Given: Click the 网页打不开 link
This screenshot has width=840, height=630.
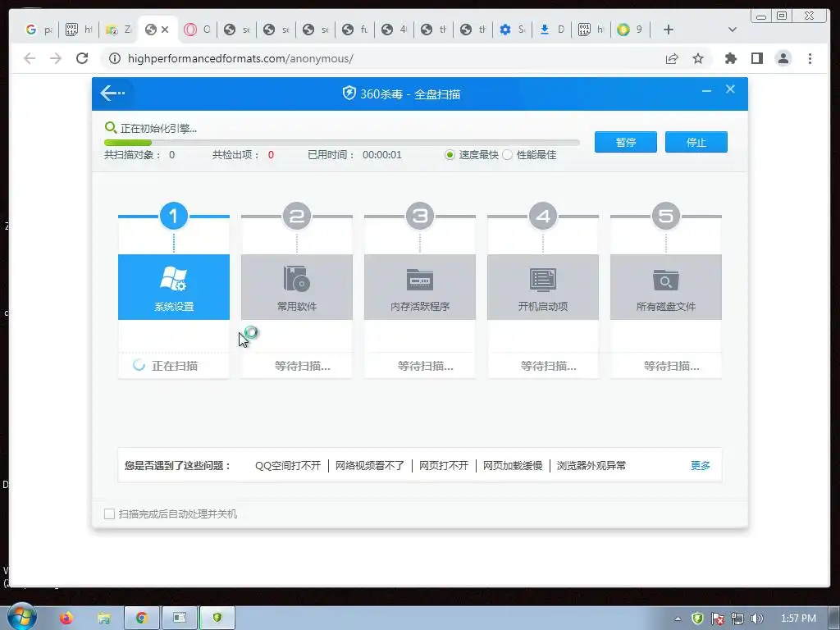Looking at the screenshot, I should pyautogui.click(x=444, y=466).
